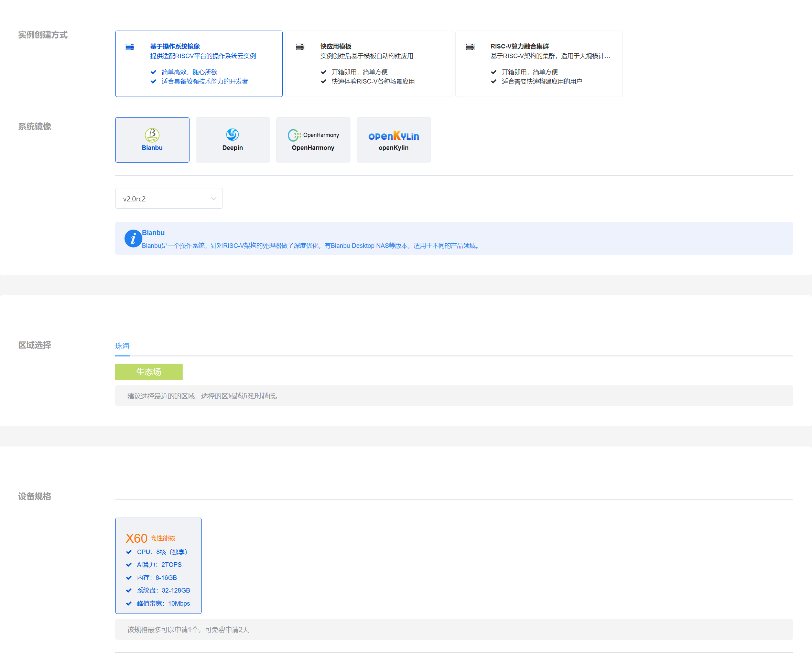The width and height of the screenshot is (812, 662).
Task: Click Bianbu title link in info box
Action: tap(153, 233)
